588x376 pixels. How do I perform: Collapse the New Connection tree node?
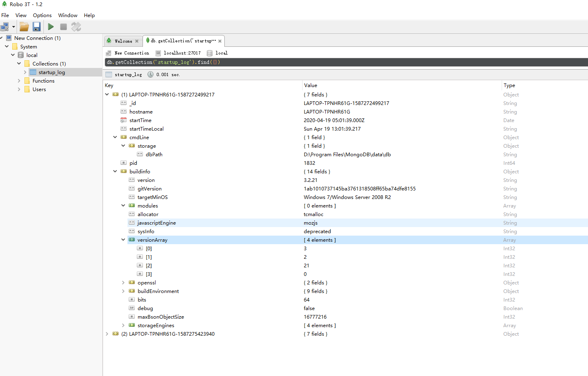tap(1, 38)
